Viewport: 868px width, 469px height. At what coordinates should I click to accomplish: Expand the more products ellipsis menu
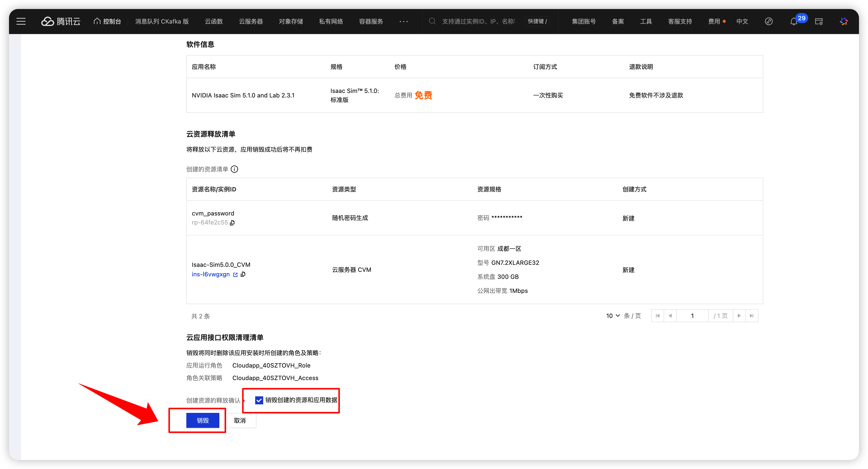[x=403, y=21]
